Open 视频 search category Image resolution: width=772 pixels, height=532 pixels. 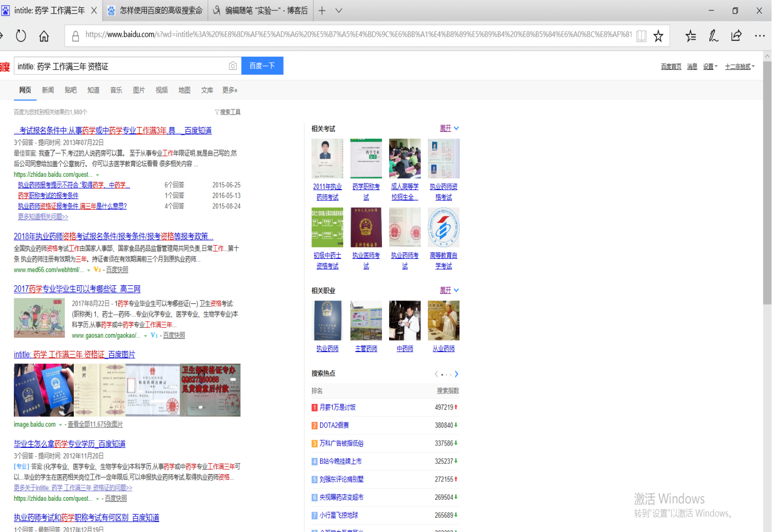click(162, 90)
